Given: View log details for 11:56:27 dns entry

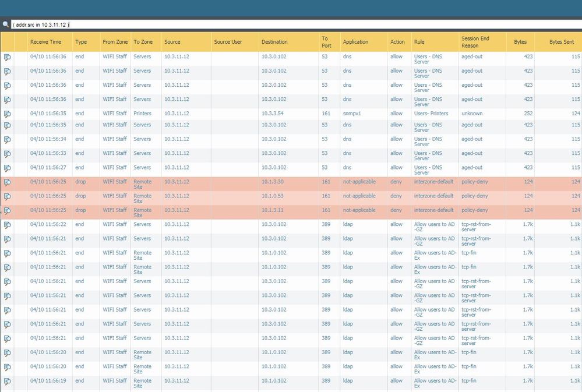Looking at the screenshot, I should [x=8, y=168].
